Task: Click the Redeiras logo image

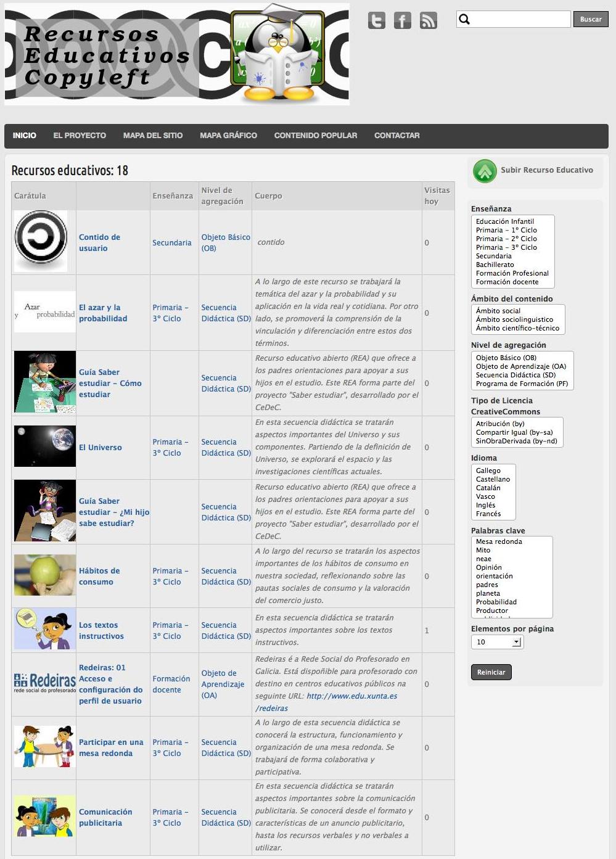Action: pos(44,683)
